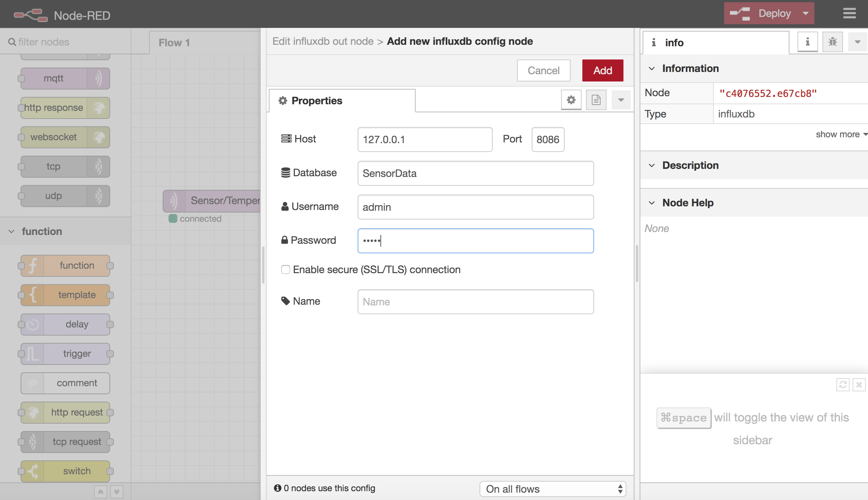Open the debug messages sidebar tab
868x500 pixels.
(x=832, y=42)
